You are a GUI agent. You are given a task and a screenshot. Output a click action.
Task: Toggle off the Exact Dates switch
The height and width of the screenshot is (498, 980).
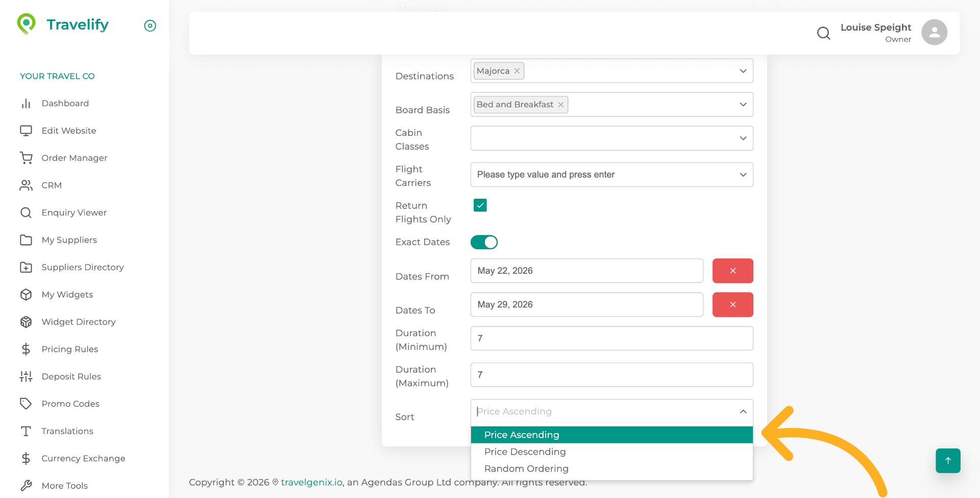[x=484, y=242]
